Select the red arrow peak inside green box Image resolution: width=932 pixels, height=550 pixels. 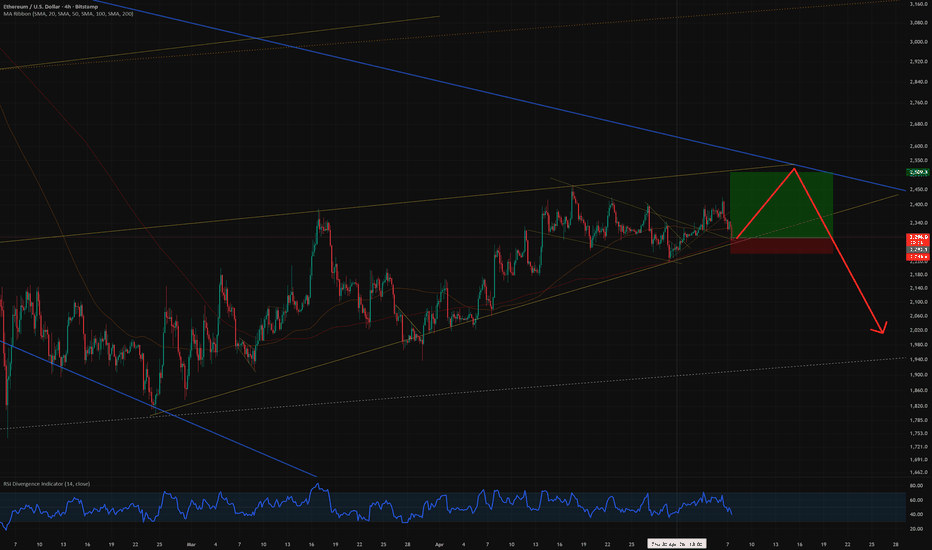coord(794,170)
